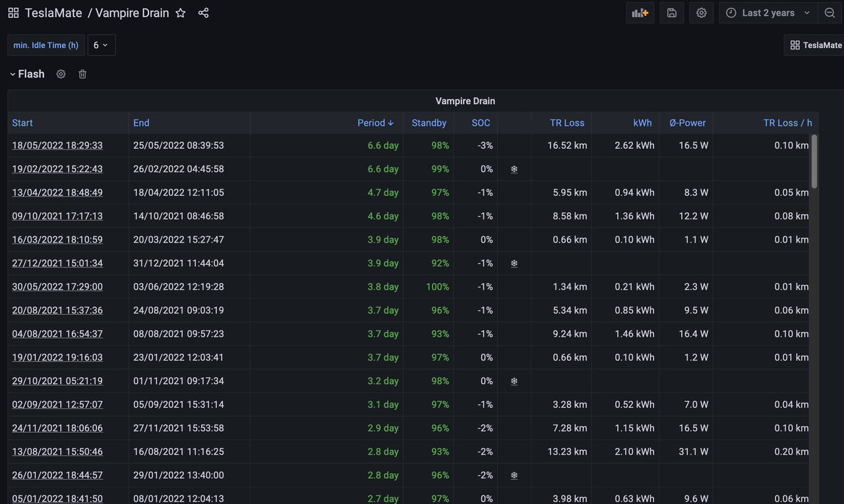Select the 100% standby cell

429,287
